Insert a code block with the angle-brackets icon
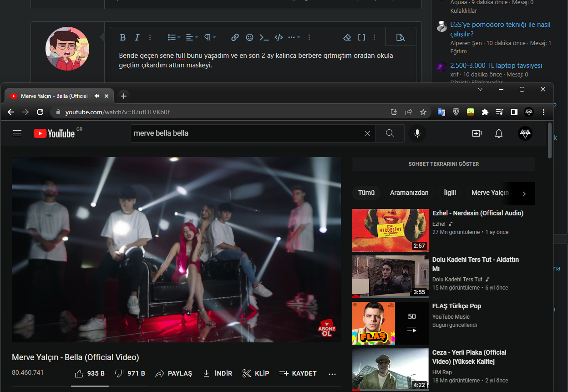Viewport: 568px width, 392px height. (x=279, y=37)
